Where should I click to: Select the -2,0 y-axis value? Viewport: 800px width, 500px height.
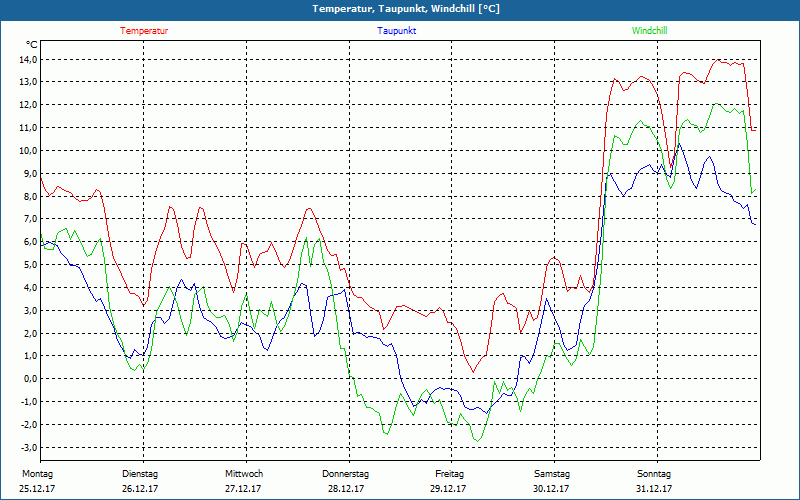[x=29, y=424]
